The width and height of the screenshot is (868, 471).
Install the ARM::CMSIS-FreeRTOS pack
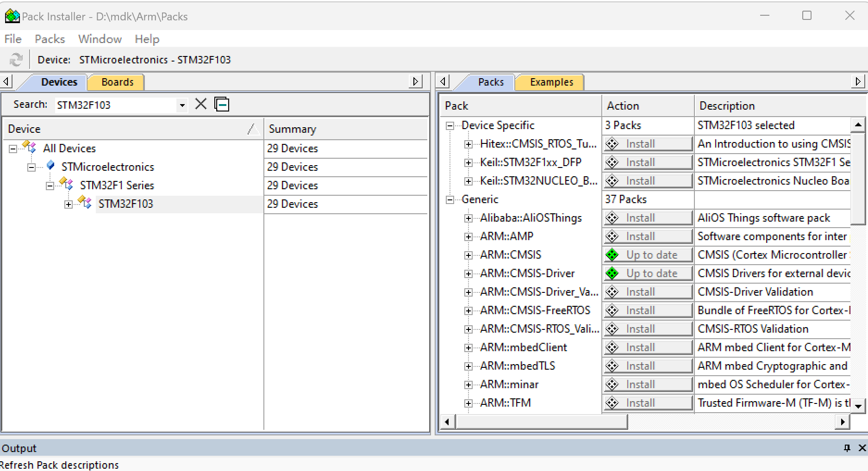[x=648, y=310]
